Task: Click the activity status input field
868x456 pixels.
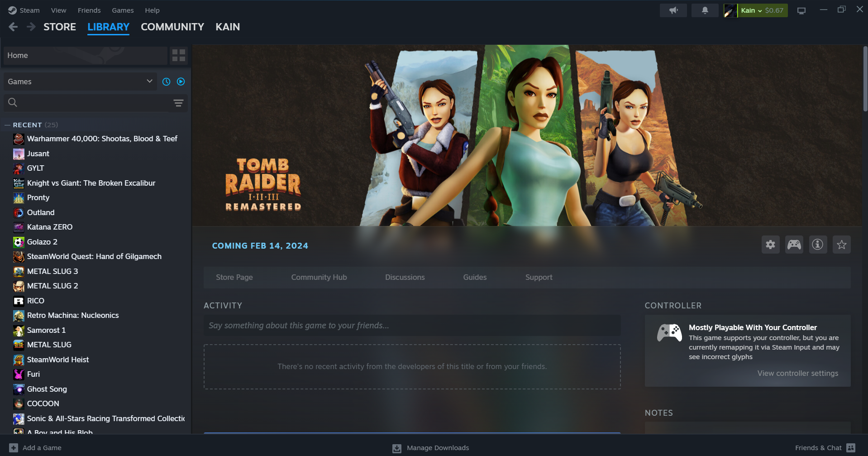Action: pyautogui.click(x=412, y=326)
